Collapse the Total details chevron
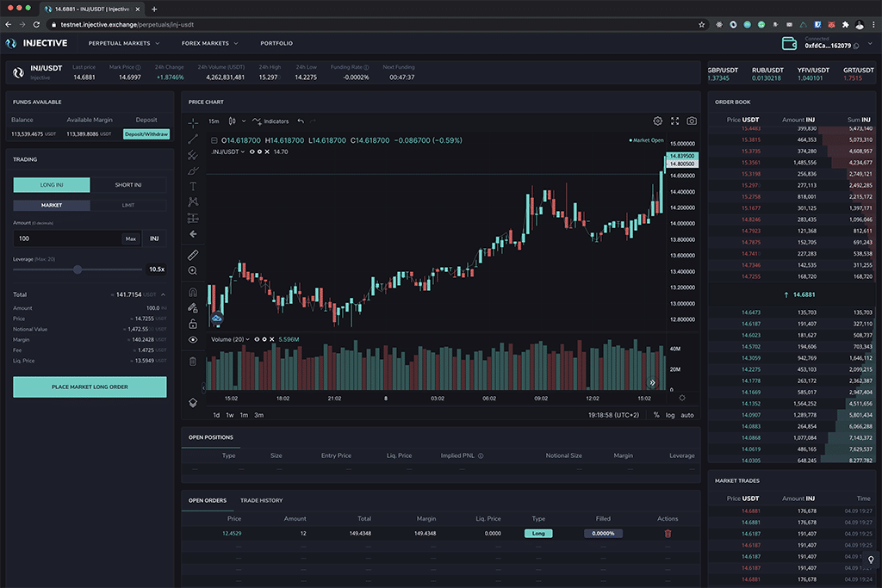 tap(163, 294)
